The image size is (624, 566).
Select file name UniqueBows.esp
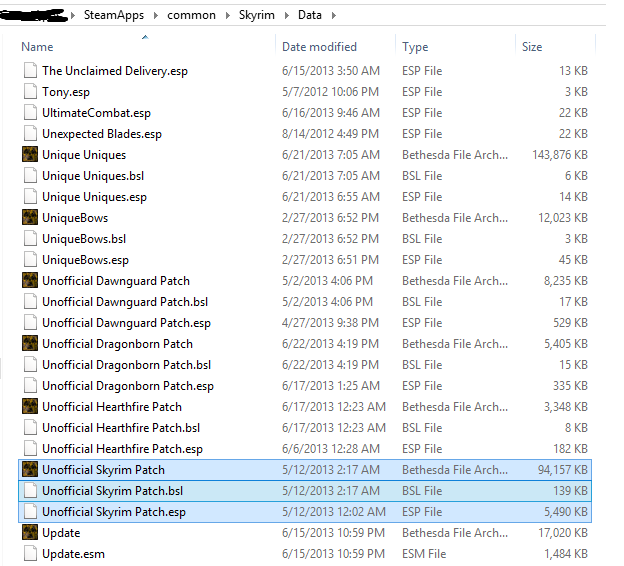pyautogui.click(x=86, y=260)
